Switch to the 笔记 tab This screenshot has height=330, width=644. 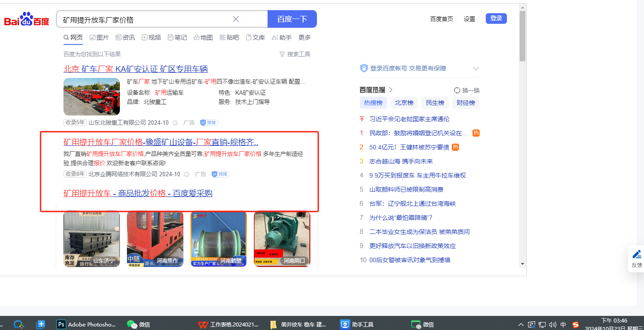(x=177, y=37)
